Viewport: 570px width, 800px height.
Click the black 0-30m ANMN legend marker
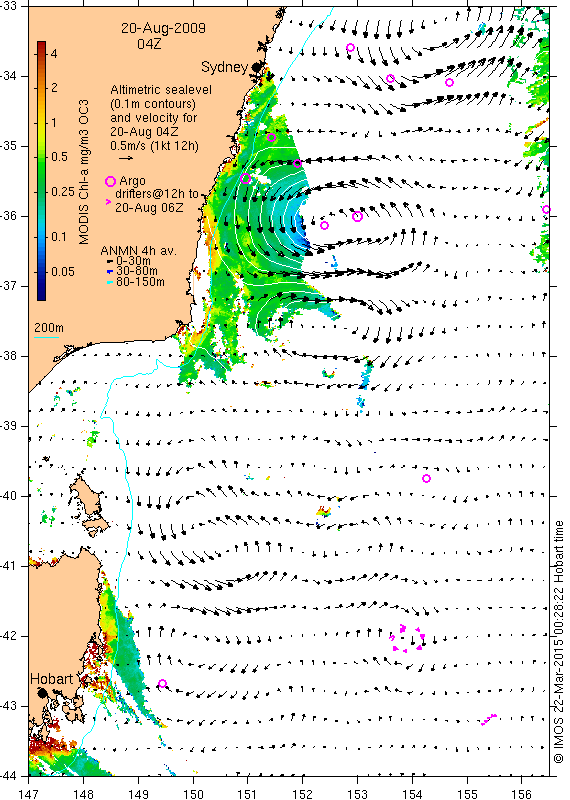click(109, 262)
